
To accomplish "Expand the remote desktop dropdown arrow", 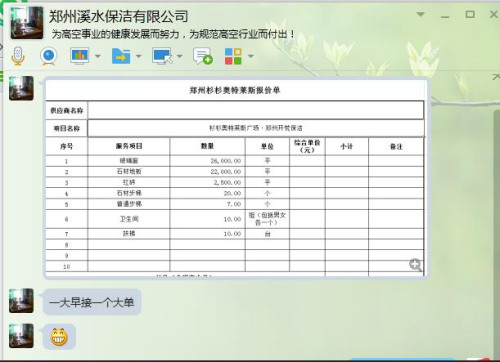I will pos(180,56).
